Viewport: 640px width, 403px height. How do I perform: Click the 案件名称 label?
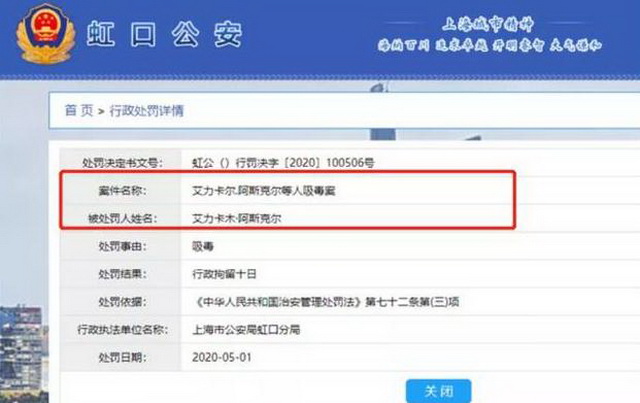122,191
